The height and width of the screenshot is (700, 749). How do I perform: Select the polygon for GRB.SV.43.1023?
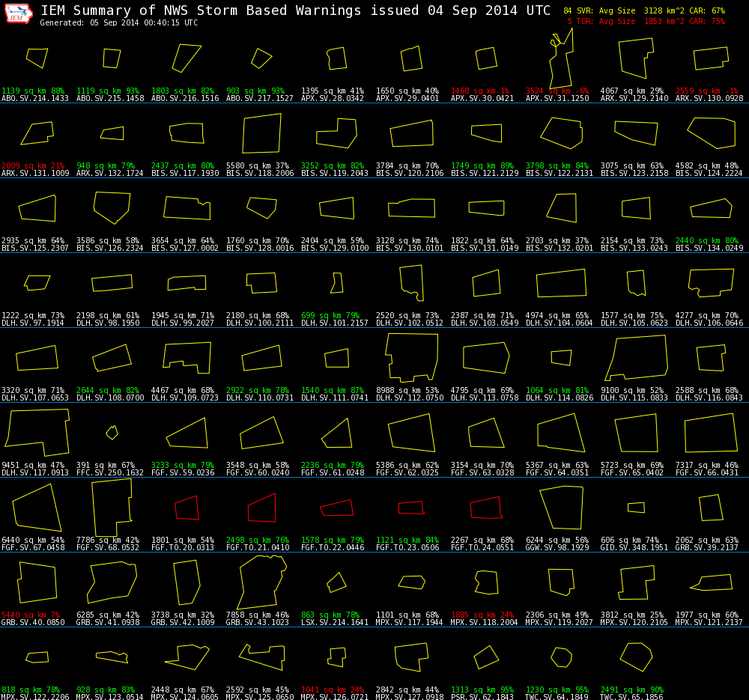(x=262, y=582)
